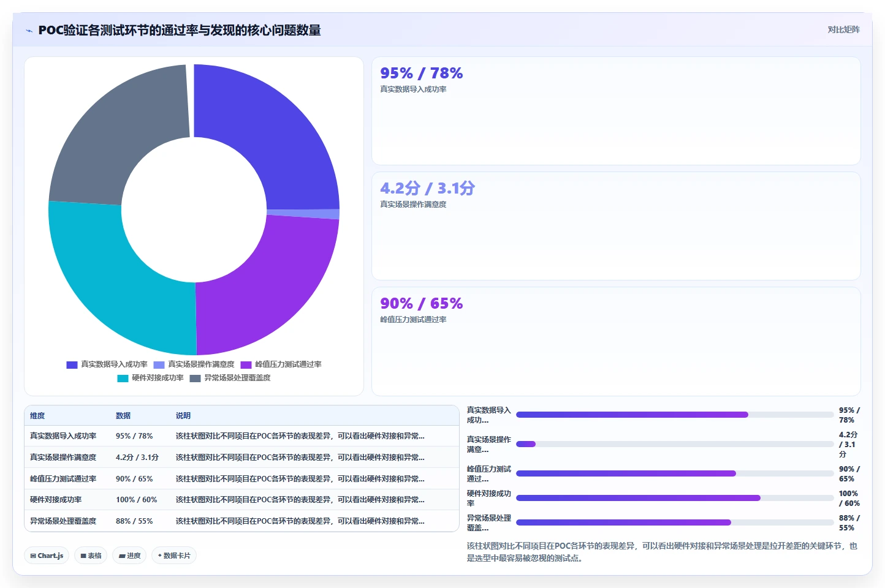885x588 pixels.
Task: Click the 峰值压力测试通过率 legend label
Action: click(288, 364)
